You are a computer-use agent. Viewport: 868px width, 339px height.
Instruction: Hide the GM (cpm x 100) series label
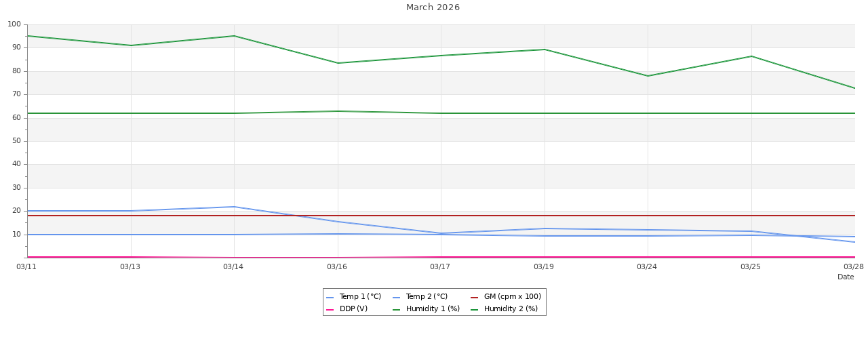coord(512,297)
